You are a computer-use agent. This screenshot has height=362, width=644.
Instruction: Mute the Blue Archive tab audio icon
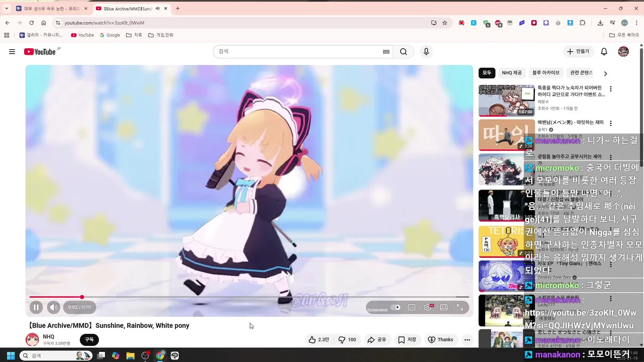pos(157,9)
